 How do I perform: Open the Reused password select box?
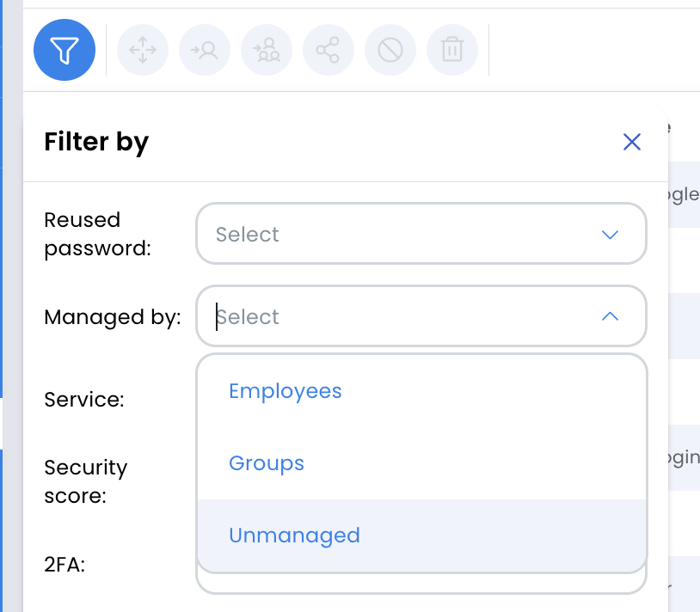421,234
